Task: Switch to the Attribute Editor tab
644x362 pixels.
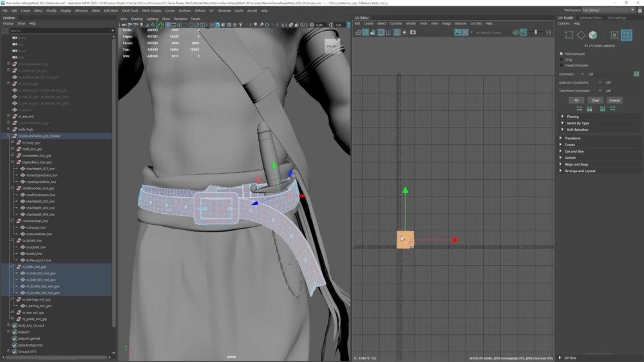Action: [590, 17]
